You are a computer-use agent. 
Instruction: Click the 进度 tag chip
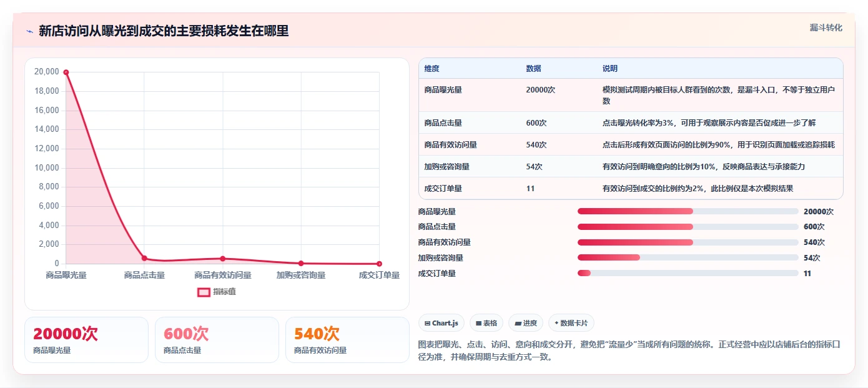coord(526,323)
